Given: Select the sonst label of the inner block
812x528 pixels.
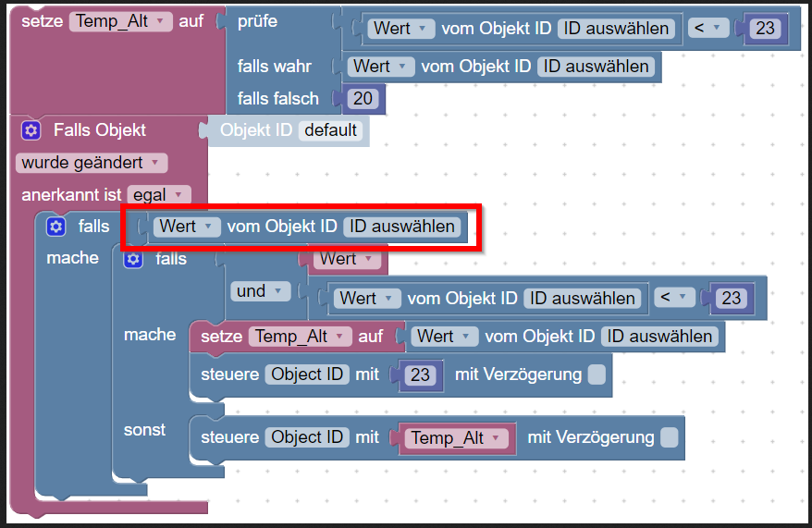Looking at the screenshot, I should click(x=144, y=430).
